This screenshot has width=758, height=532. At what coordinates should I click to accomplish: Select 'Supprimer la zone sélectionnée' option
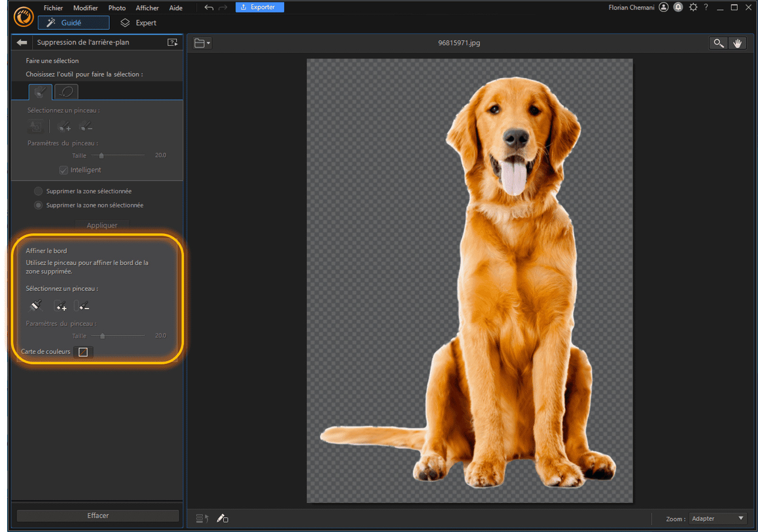click(38, 191)
